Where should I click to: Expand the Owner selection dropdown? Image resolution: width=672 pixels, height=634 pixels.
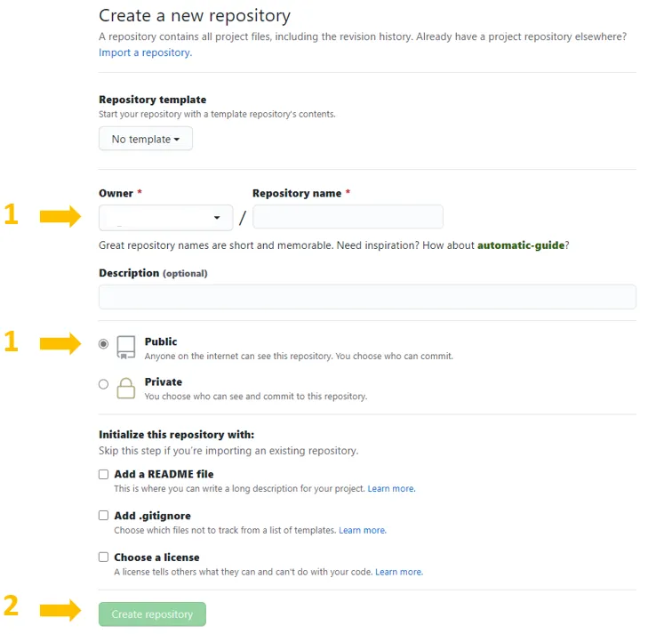tap(166, 218)
